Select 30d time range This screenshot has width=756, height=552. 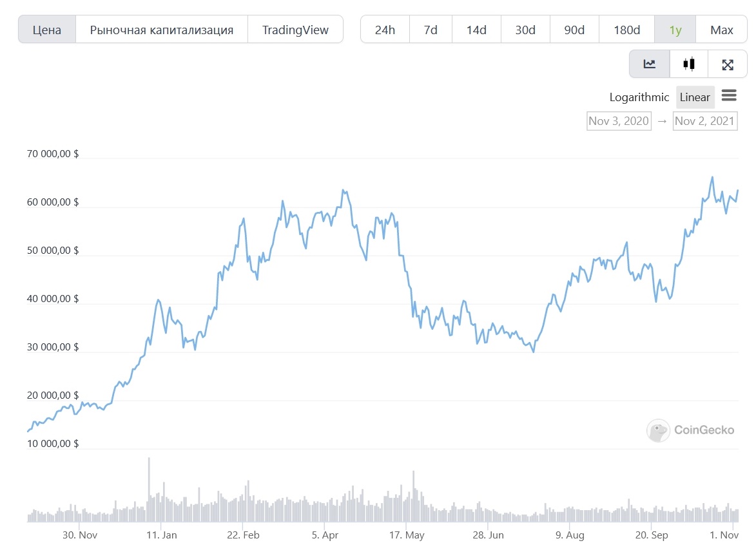[x=525, y=30]
